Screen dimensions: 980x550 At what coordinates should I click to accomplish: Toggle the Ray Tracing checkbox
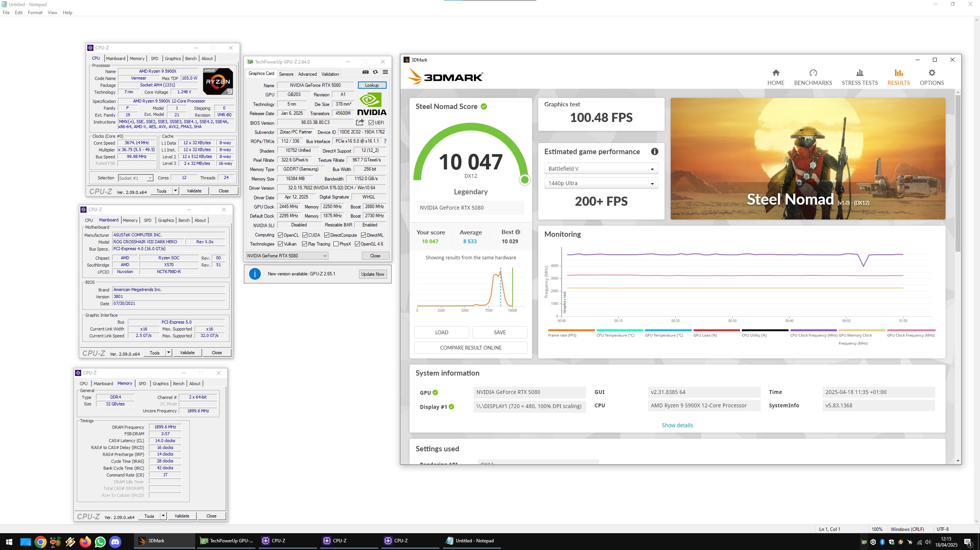tap(304, 244)
